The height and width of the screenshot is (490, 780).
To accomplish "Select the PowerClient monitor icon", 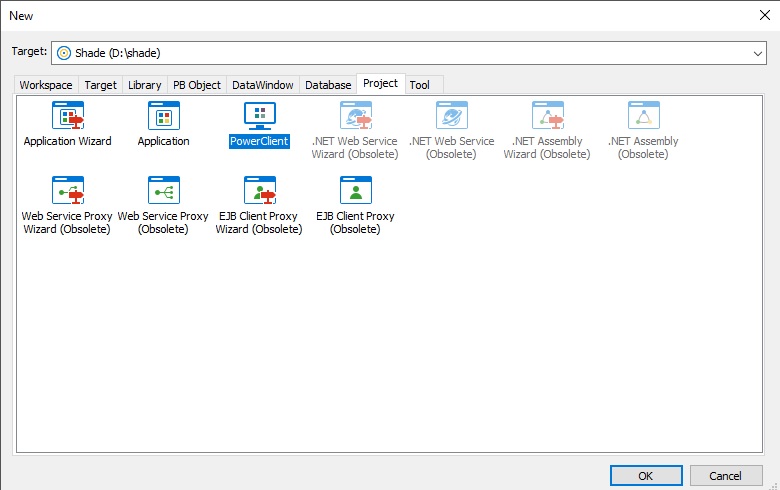I will tap(260, 115).
